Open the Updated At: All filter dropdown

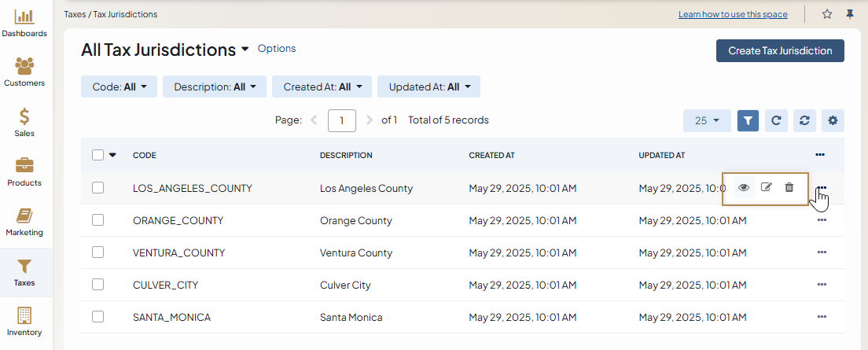pos(428,87)
